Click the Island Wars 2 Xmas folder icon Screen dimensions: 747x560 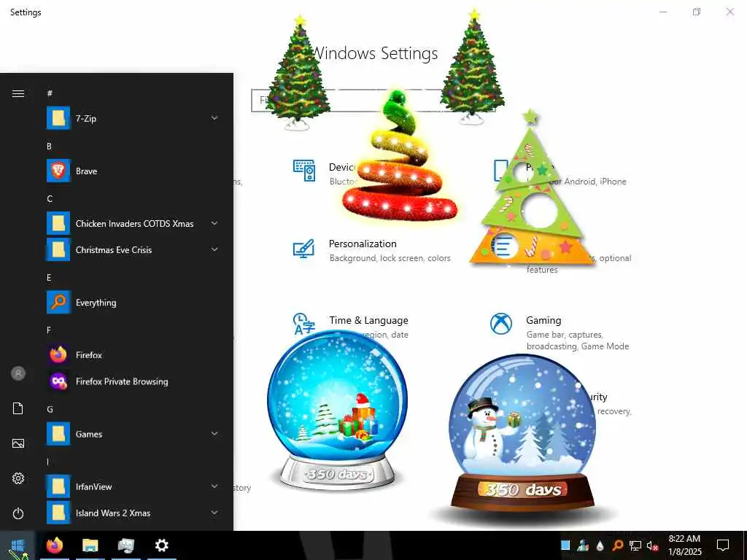click(x=58, y=513)
